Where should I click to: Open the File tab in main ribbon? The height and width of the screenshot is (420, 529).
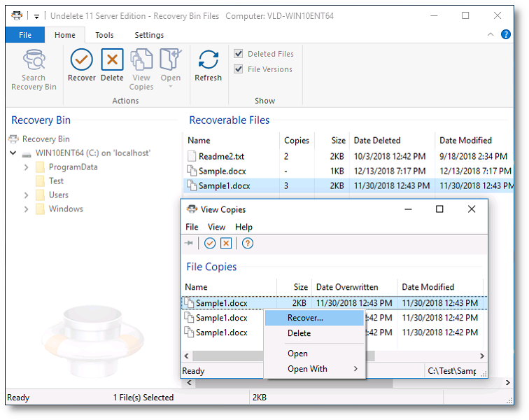pyautogui.click(x=25, y=35)
